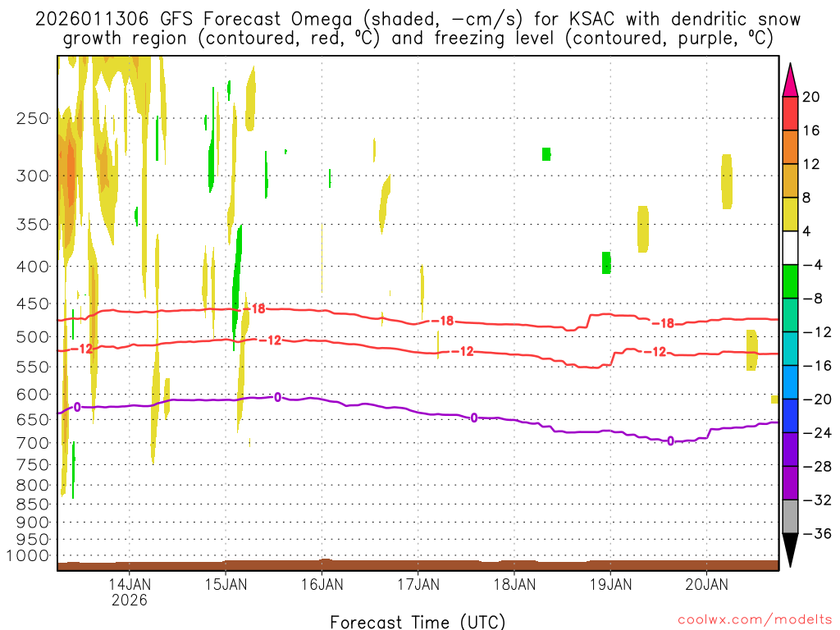This screenshot has height=630, width=840.
Task: Click the 17JAN time axis label
Action: 418,584
